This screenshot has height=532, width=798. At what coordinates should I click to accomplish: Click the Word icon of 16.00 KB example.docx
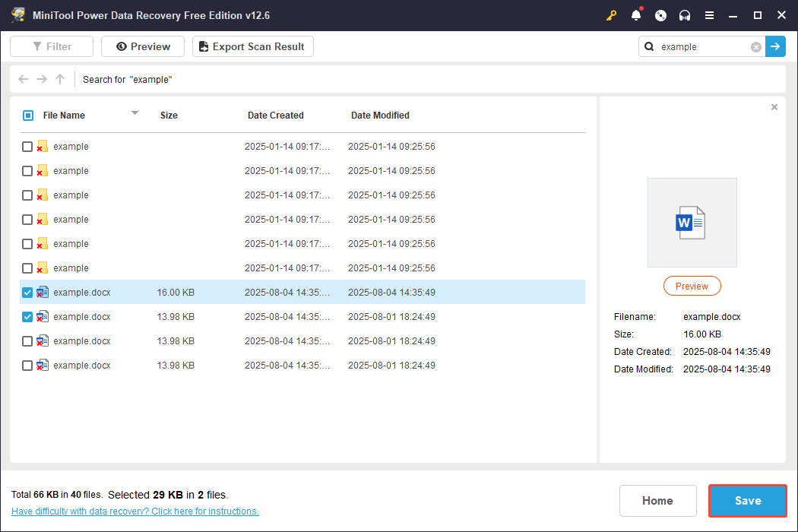coord(43,292)
